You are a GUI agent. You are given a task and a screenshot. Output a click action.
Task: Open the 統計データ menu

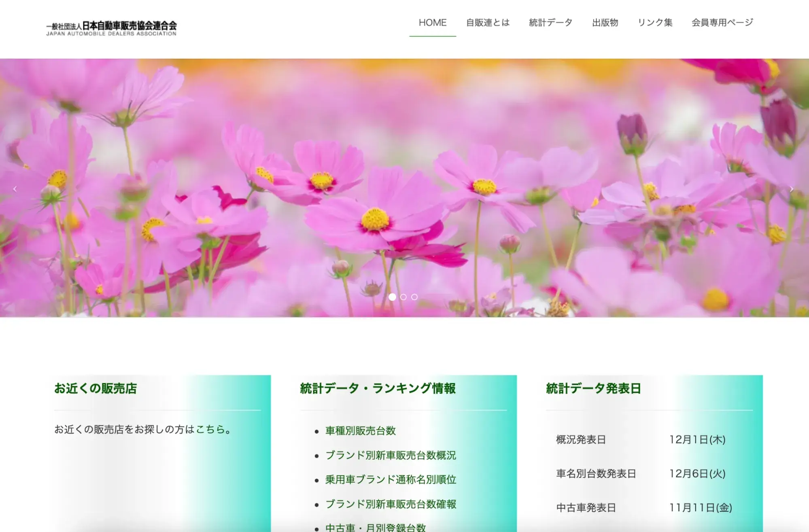click(550, 23)
